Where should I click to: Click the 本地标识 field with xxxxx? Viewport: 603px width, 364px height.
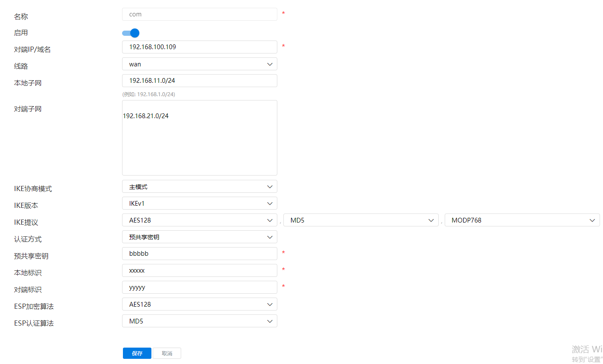[199, 271]
